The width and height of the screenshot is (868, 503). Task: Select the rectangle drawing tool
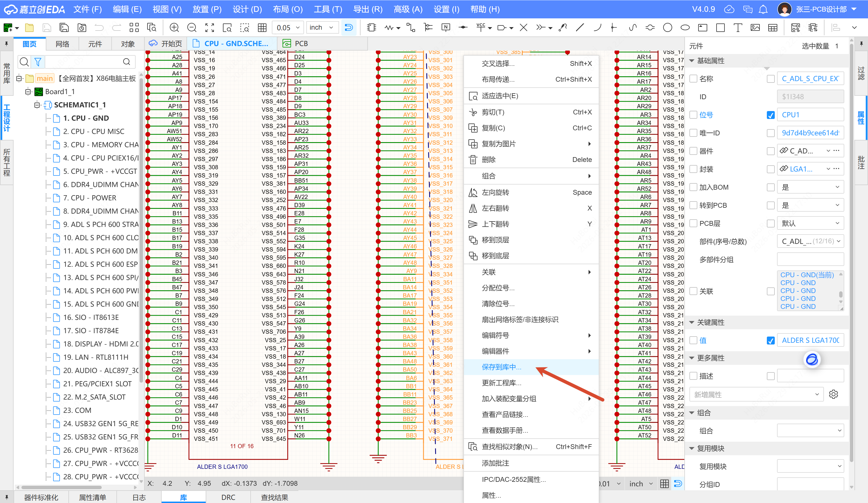click(x=720, y=28)
